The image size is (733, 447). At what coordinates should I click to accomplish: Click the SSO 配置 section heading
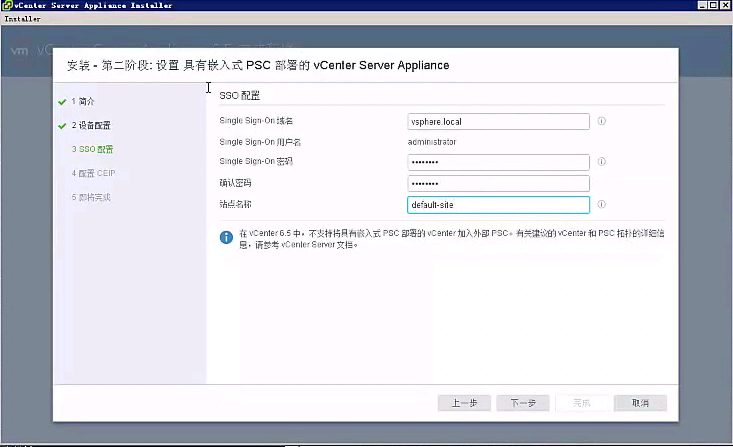click(239, 95)
